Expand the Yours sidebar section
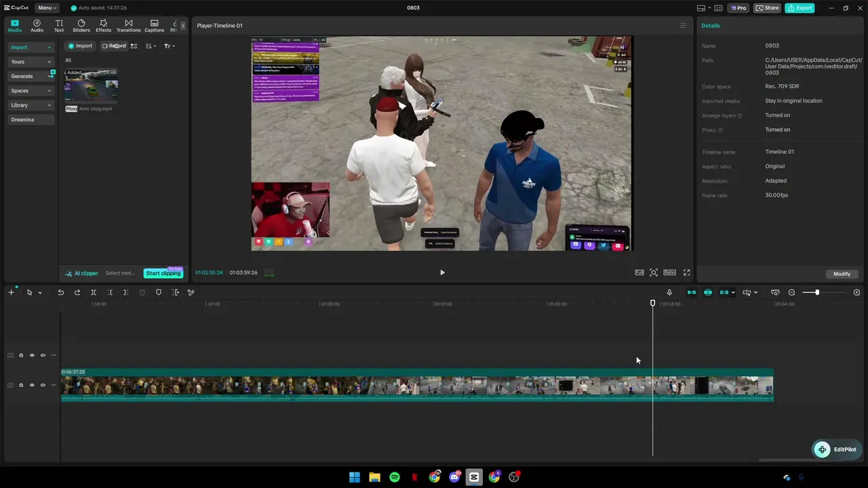Image resolution: width=868 pixels, height=488 pixels. [x=31, y=62]
